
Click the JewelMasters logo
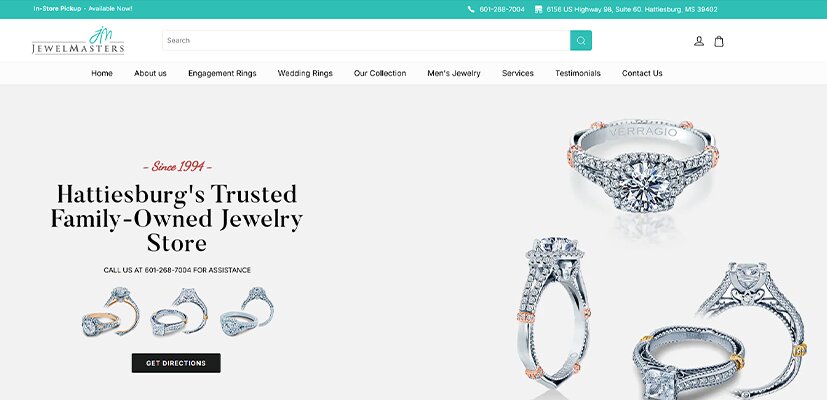tap(78, 41)
